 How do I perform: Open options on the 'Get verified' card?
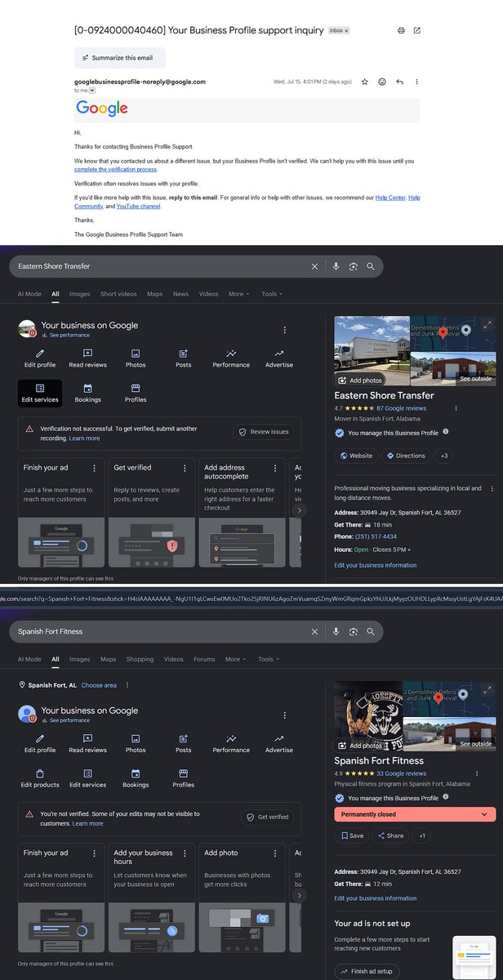pos(184,468)
